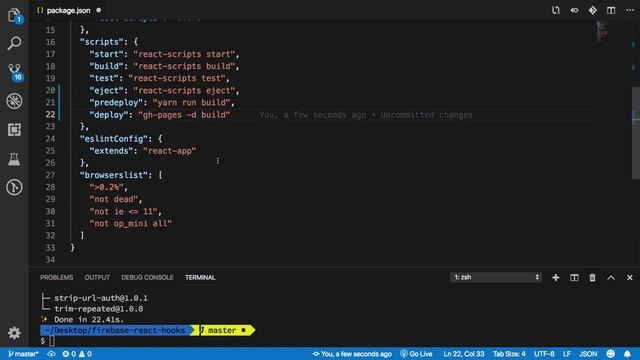Image resolution: width=640 pixels, height=360 pixels.
Task: Create a new terminal with plus icon
Action: (x=556, y=278)
